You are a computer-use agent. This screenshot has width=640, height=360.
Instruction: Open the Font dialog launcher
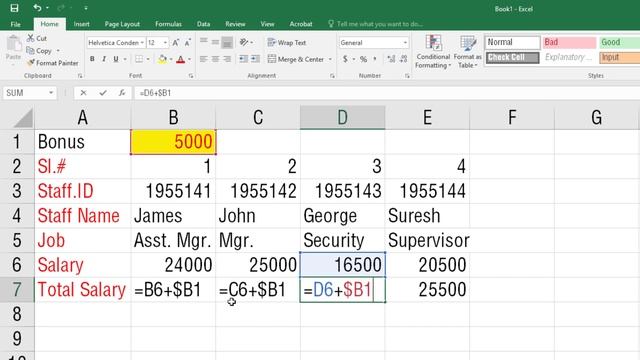191,76
